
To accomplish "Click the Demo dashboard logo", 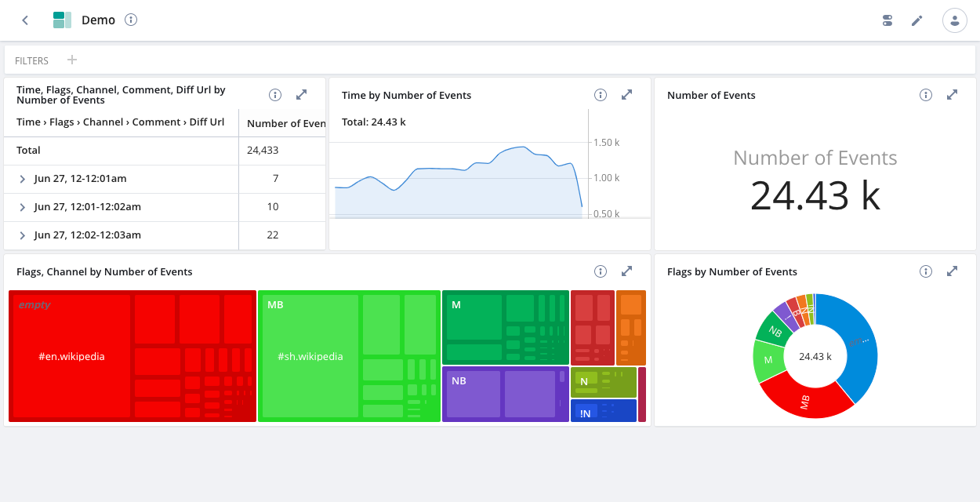I will click(x=62, y=20).
